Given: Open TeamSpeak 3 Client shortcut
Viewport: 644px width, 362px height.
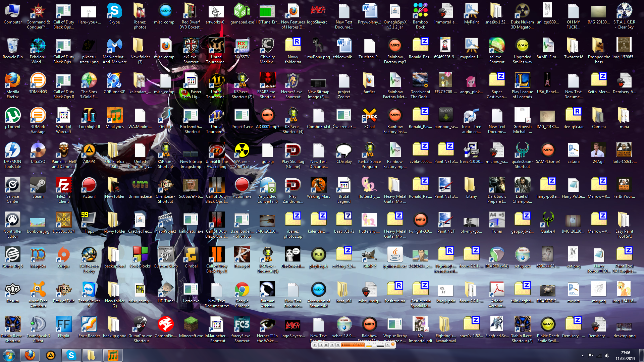Looking at the screenshot, I should (x=38, y=330).
